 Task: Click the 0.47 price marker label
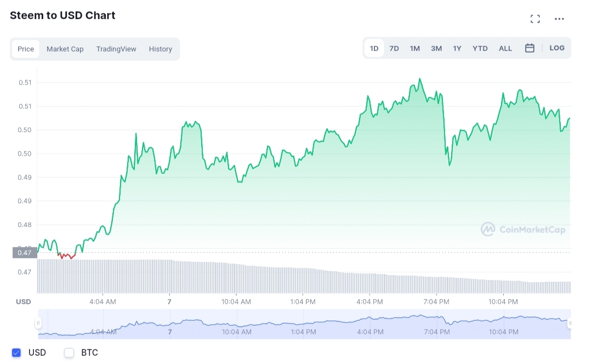point(25,253)
